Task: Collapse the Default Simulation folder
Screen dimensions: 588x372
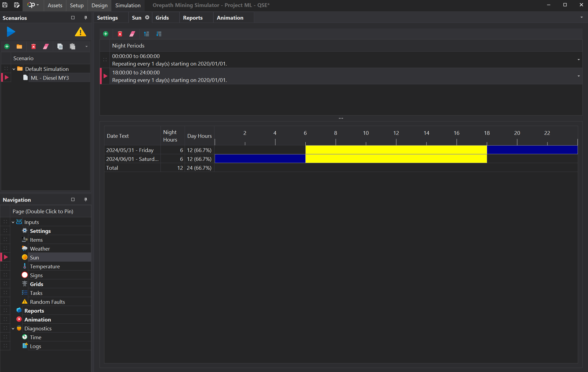Action: [x=14, y=69]
